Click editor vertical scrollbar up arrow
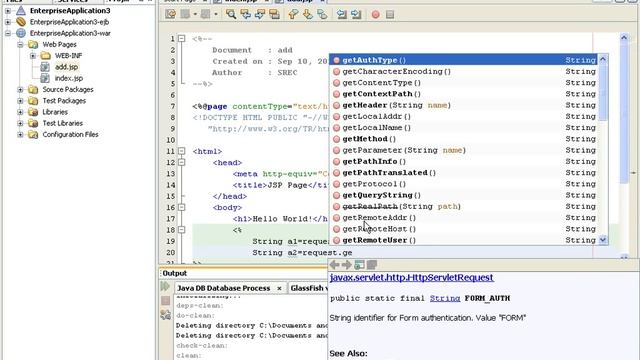The image size is (640, 360). click(x=624, y=38)
